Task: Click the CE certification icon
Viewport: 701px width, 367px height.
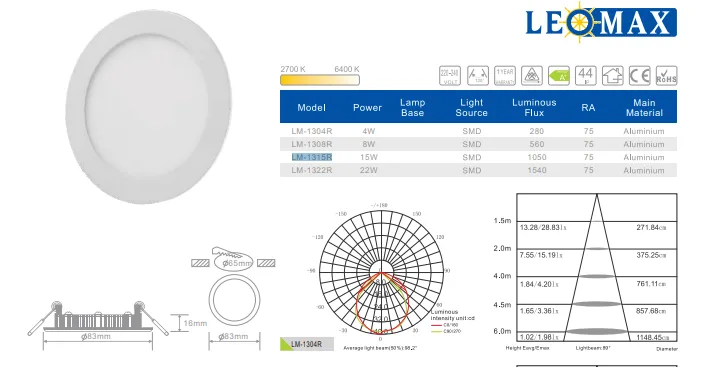Action: [640, 75]
